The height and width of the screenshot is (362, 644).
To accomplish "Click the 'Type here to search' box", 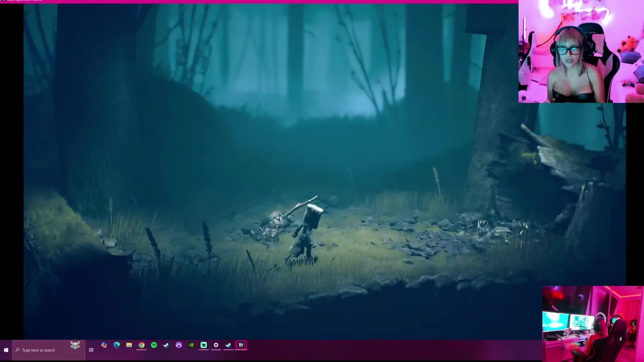I will point(48,350).
